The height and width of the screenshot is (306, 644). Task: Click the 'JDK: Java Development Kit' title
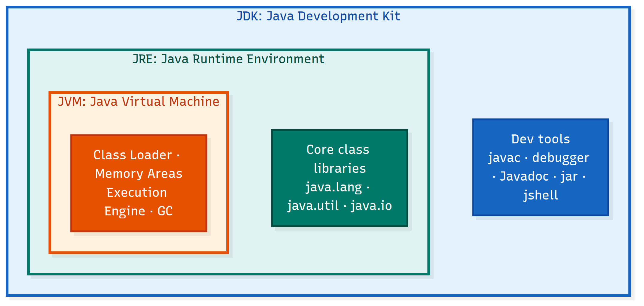click(x=318, y=16)
